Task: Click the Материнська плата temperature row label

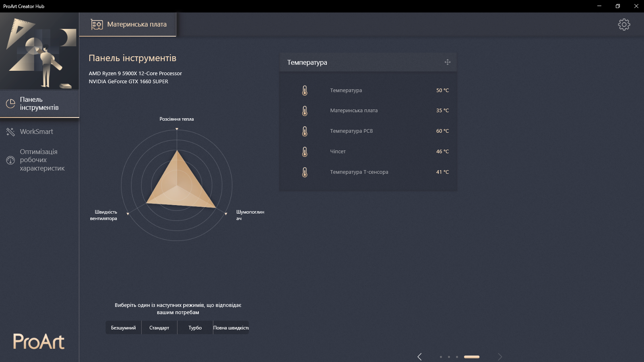Action: tap(354, 111)
